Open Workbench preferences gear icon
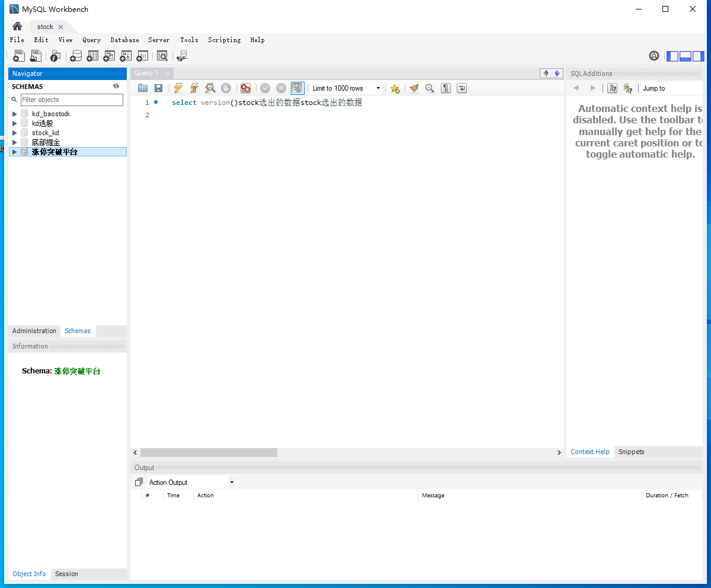Screen dimensions: 711x588 click(654, 56)
